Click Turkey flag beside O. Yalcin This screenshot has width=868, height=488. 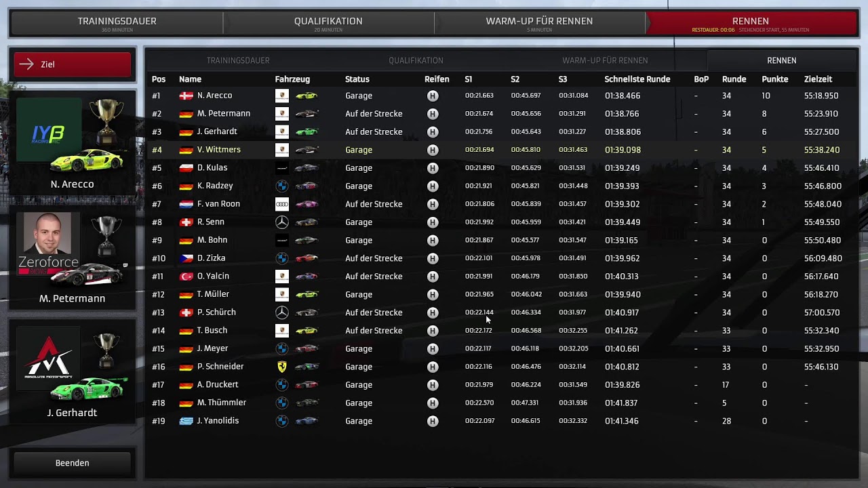[186, 277]
